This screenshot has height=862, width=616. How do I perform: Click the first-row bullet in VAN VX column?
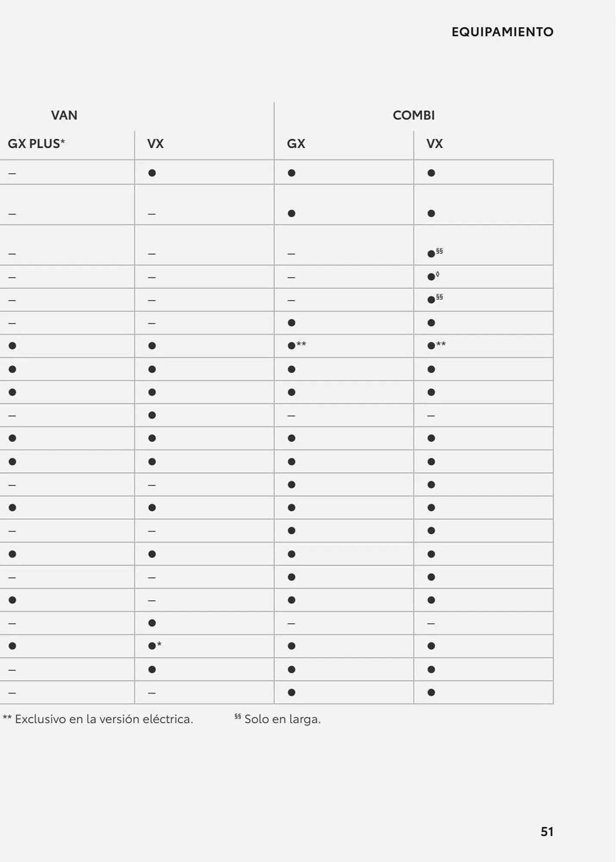(x=152, y=173)
